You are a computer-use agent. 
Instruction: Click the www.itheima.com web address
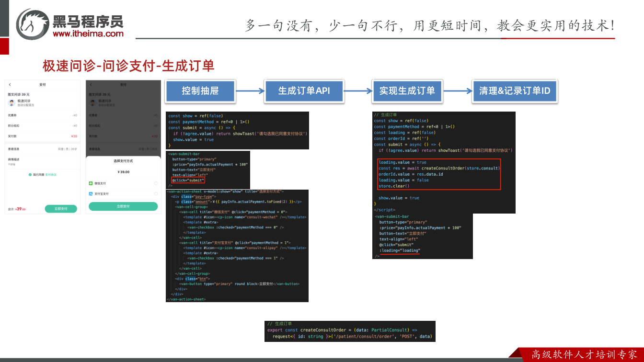(88, 34)
